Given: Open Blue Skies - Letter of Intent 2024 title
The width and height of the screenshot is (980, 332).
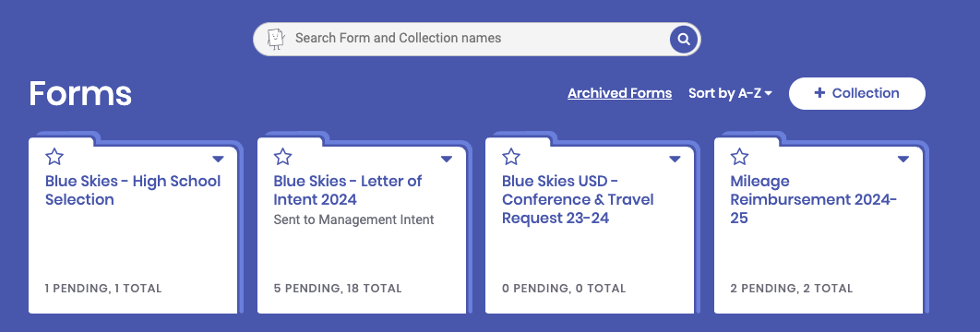Looking at the screenshot, I should pos(348,190).
